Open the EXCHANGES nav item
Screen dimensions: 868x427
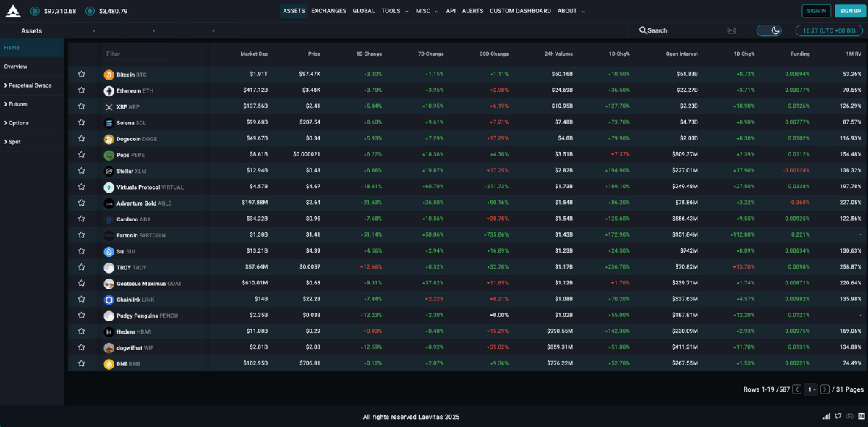[328, 11]
